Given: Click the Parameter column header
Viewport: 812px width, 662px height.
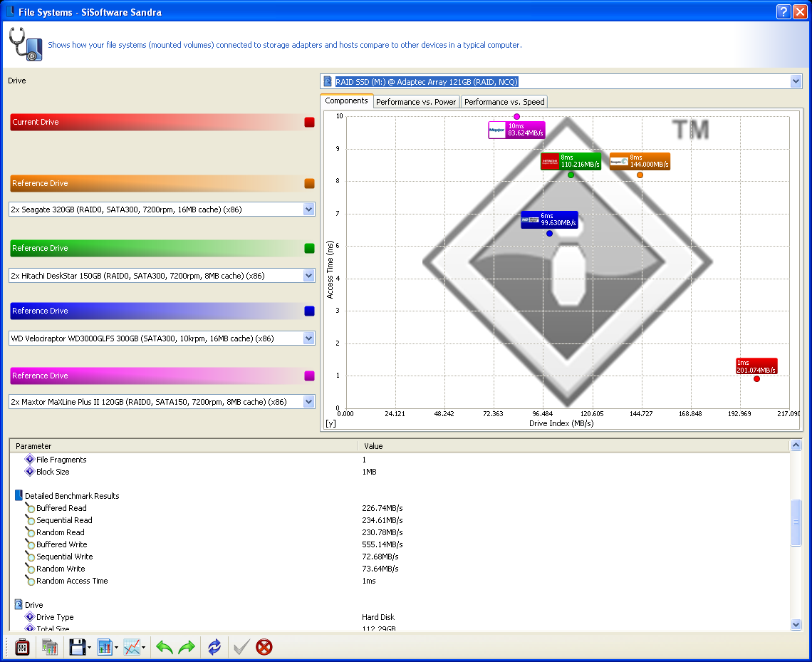Looking at the screenshot, I should pos(184,446).
